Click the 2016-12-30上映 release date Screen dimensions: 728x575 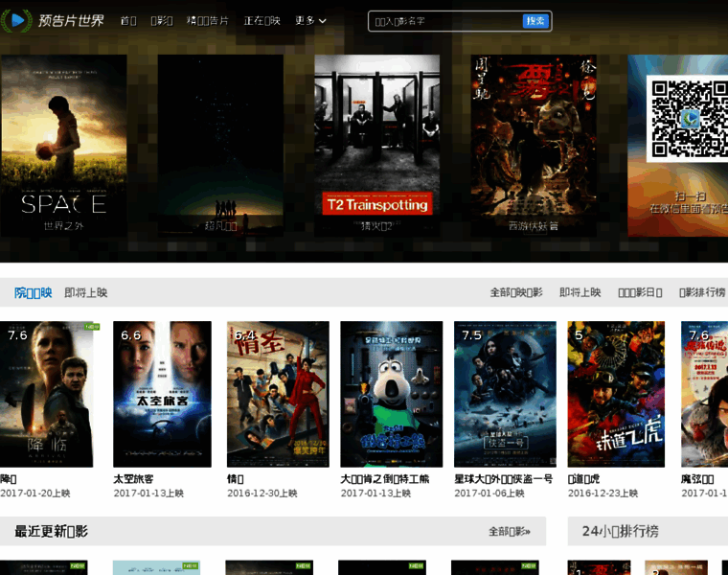point(262,494)
